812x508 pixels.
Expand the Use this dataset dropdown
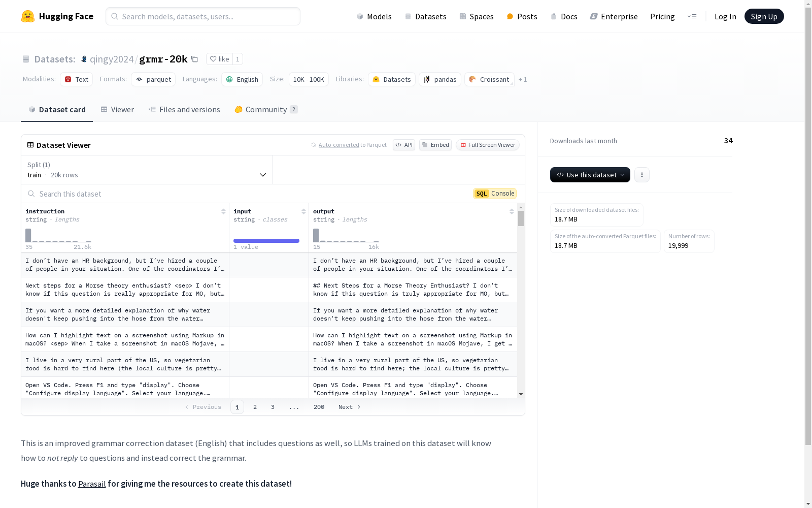[x=590, y=175]
